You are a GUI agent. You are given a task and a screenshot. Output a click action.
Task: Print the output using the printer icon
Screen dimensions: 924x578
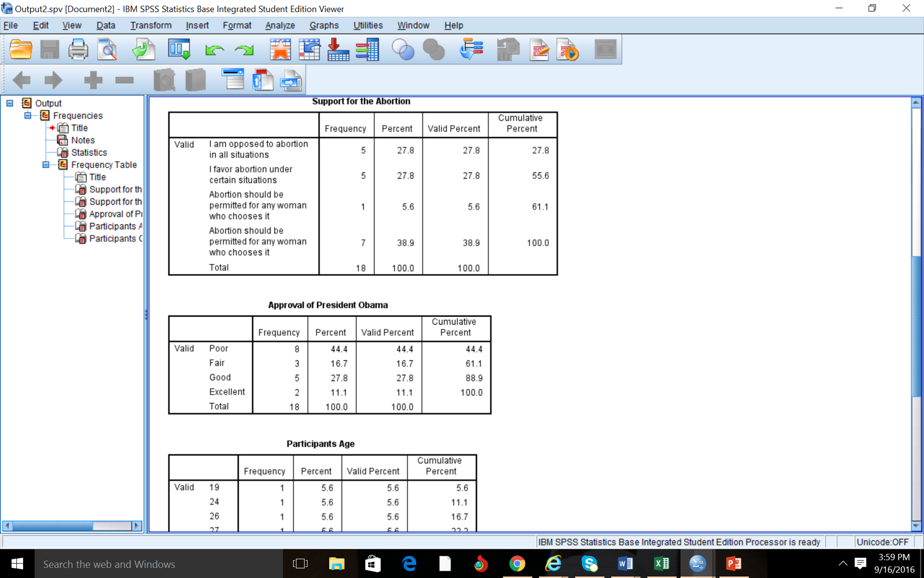(x=78, y=49)
